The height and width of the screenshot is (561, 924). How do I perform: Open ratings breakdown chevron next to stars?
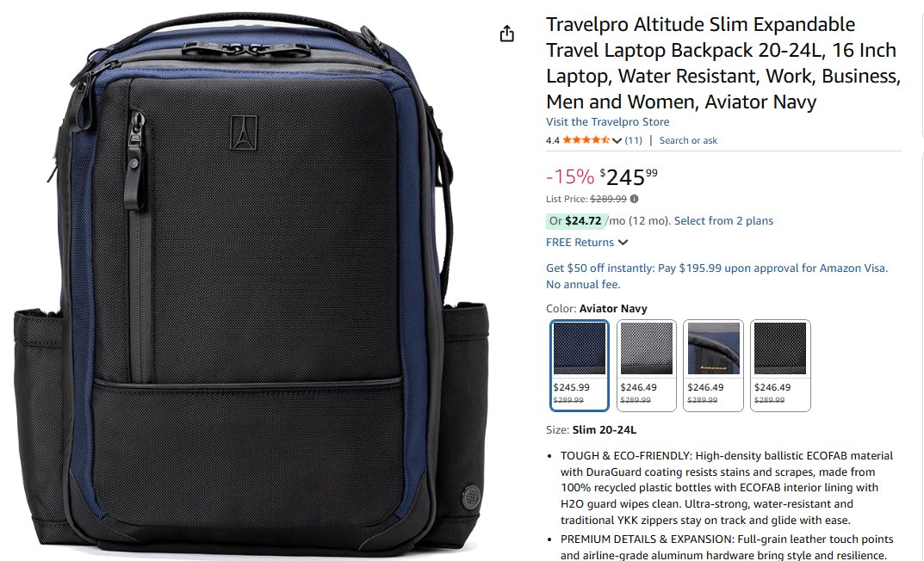click(x=617, y=141)
